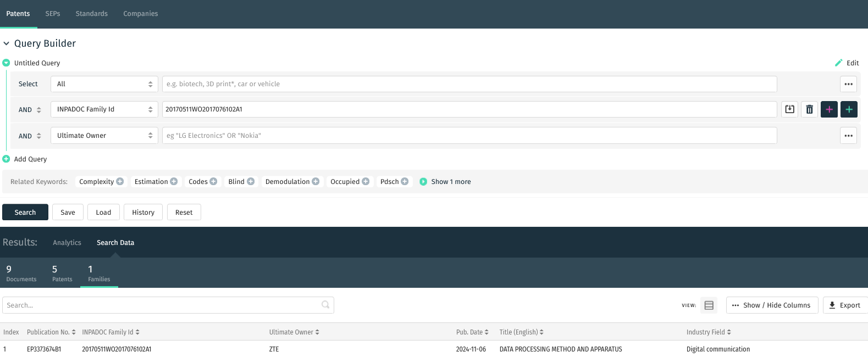868x357 pixels.
Task: Click the Add Query plus icon
Action: (x=6, y=159)
